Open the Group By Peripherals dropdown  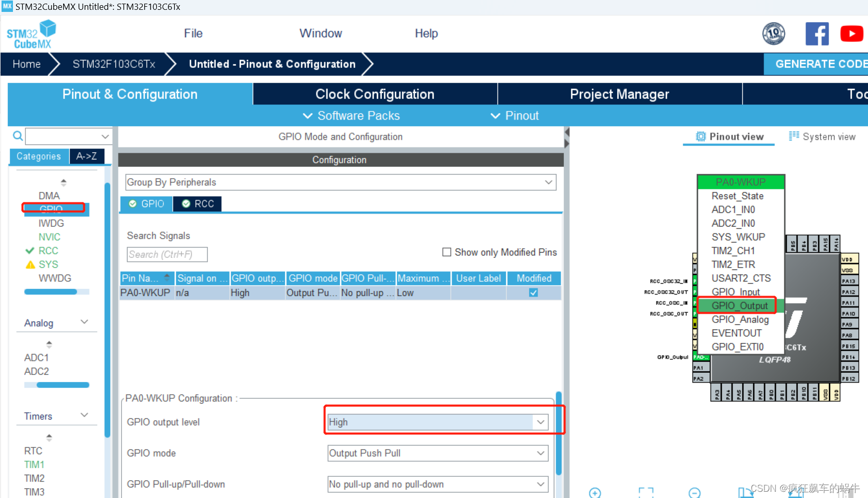pos(340,182)
